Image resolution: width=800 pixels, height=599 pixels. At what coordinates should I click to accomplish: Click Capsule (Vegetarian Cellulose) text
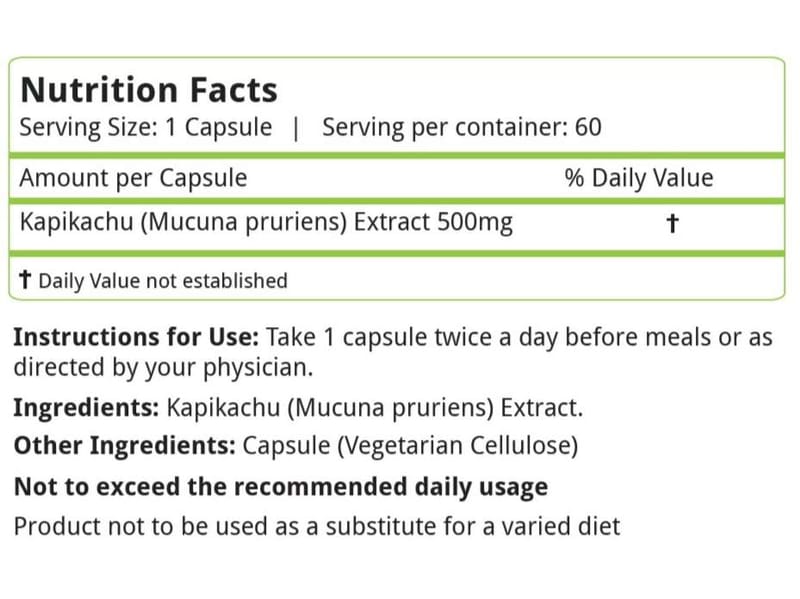(x=410, y=445)
